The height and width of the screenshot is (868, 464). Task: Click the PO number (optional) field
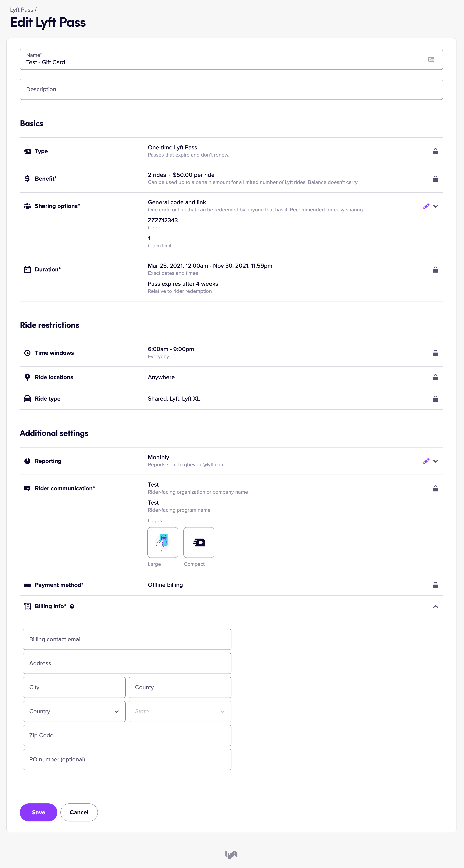(127, 759)
